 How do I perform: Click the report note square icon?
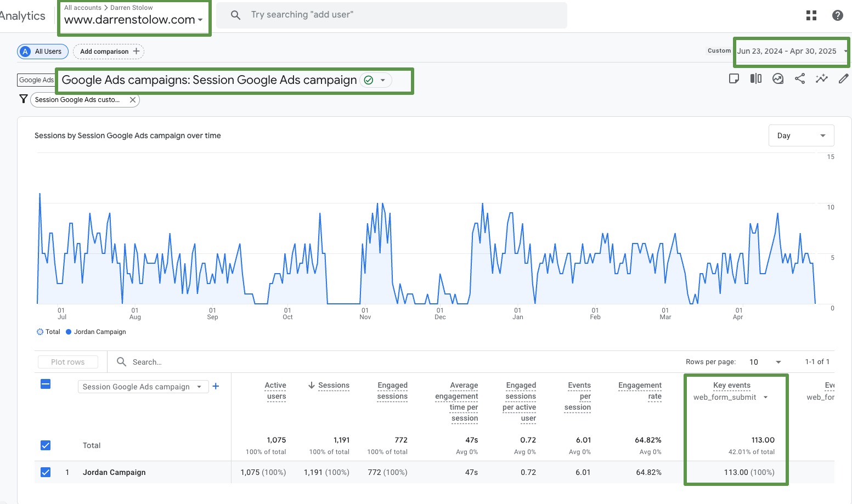pos(734,78)
